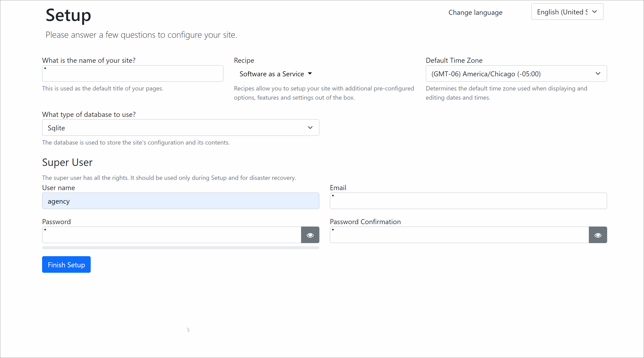Click the caret arrow beside Software as a Service
The height and width of the screenshot is (358, 644).
click(x=310, y=73)
